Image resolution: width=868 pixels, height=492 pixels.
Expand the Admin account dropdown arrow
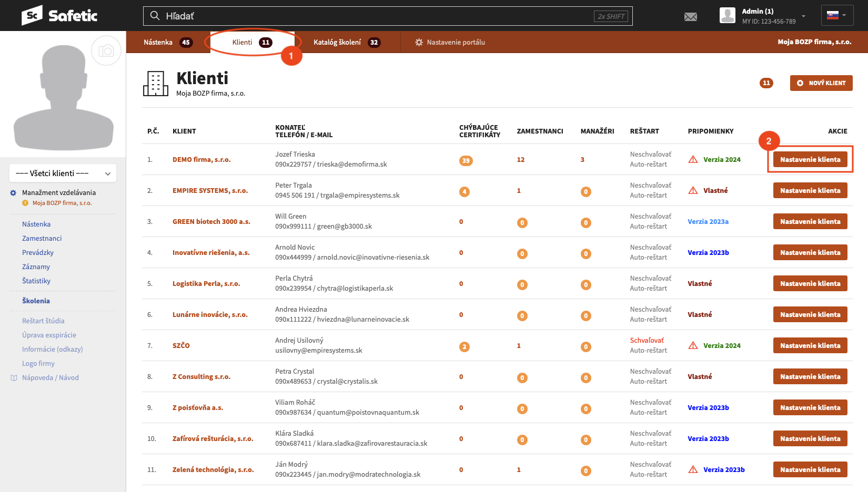(803, 16)
